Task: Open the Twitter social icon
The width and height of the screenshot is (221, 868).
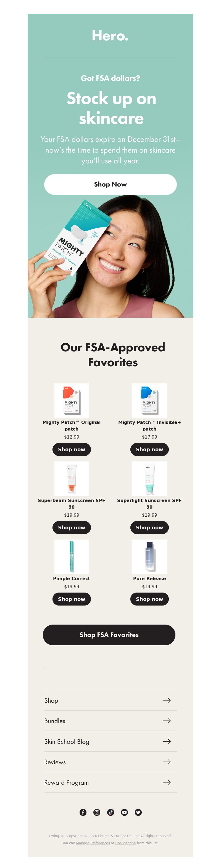Action: pyautogui.click(x=138, y=812)
